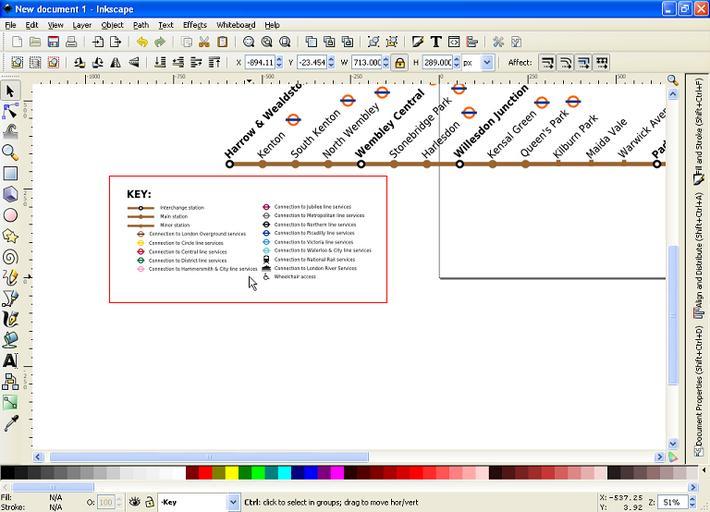Select the Ellipse circle tool
Viewport: 710px width, 512px height.
(10, 215)
